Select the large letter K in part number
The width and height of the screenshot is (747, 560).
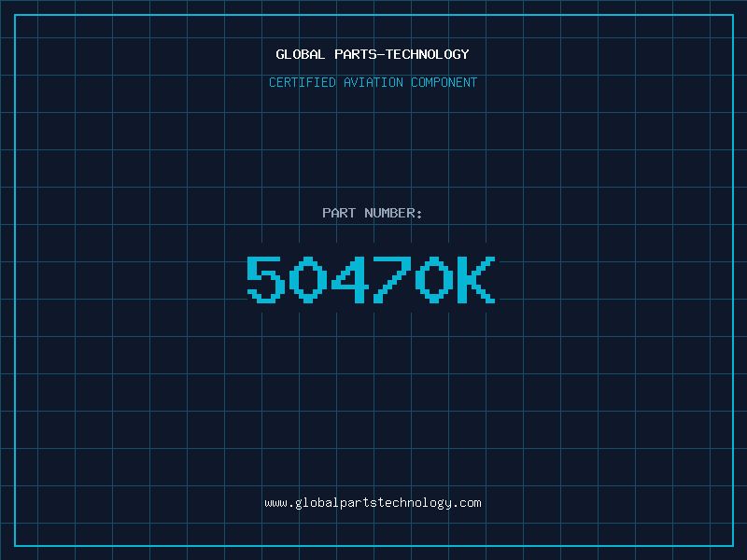click(476, 279)
